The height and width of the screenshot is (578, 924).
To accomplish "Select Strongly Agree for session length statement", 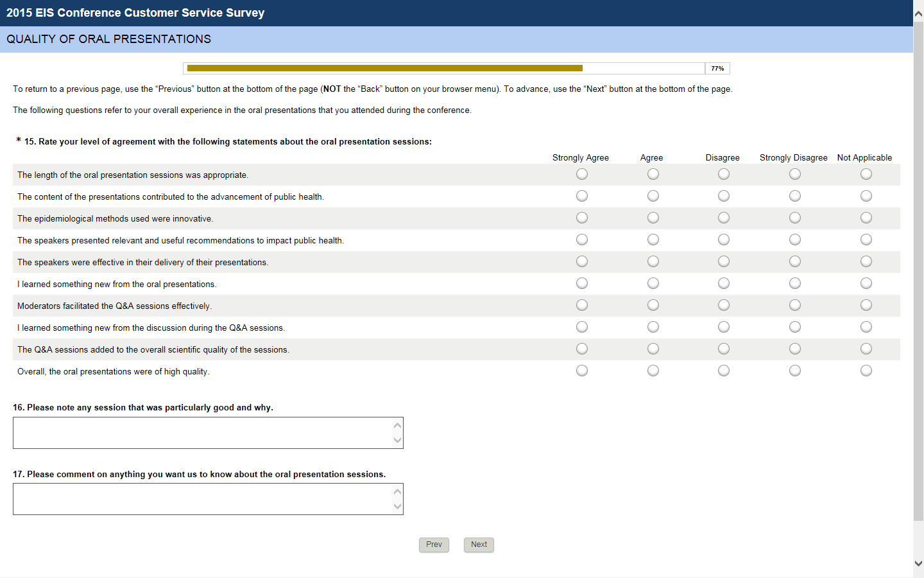I will click(x=582, y=174).
